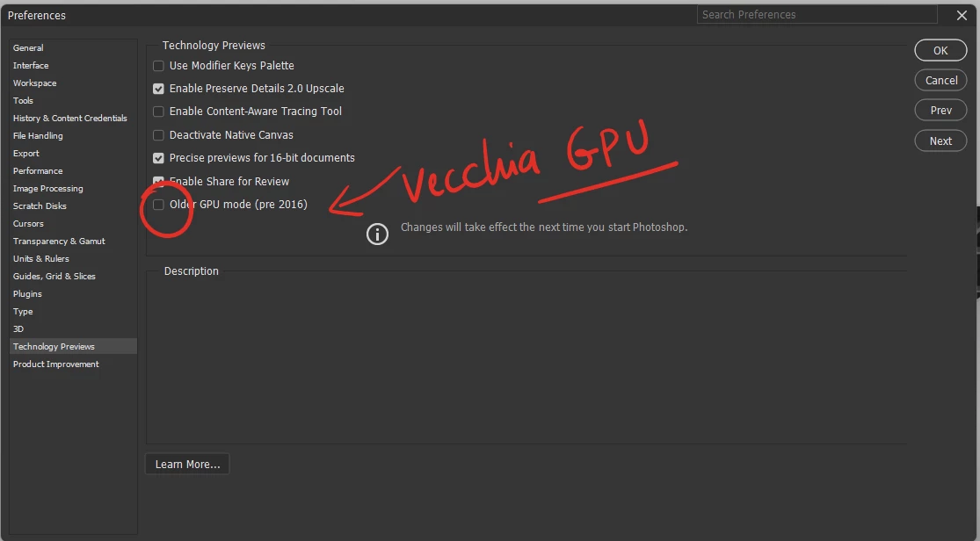Focus the Search Preferences field
The width and height of the screenshot is (980, 541).
(x=817, y=14)
